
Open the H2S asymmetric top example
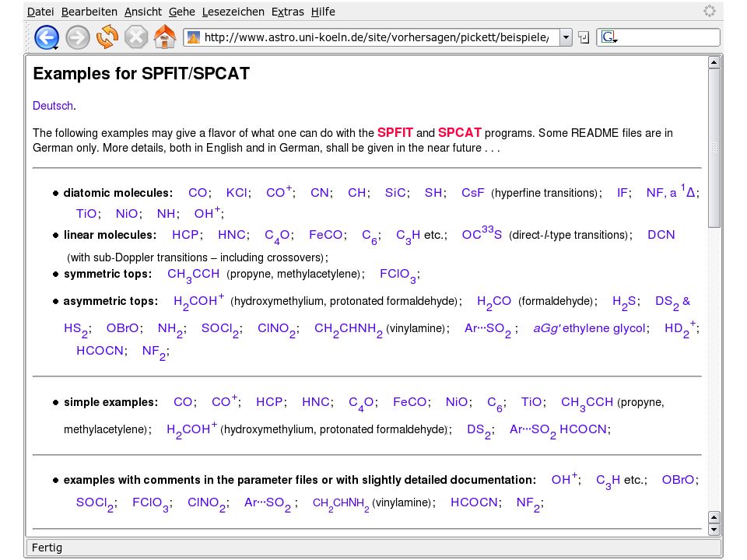(624, 303)
